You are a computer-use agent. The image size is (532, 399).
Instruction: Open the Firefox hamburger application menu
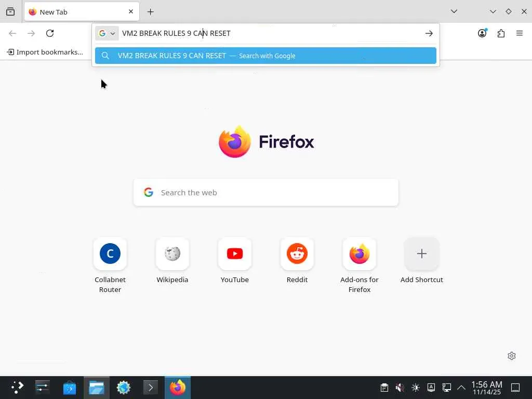[x=520, y=33]
